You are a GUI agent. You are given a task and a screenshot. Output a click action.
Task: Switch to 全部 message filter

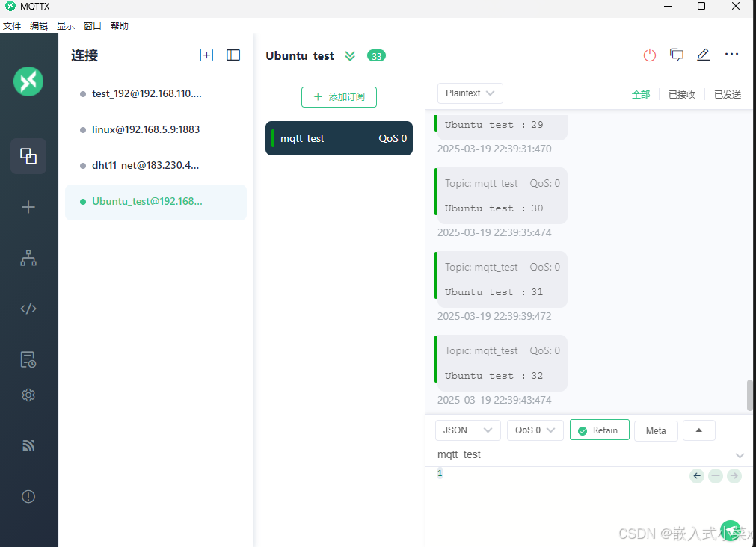(641, 94)
